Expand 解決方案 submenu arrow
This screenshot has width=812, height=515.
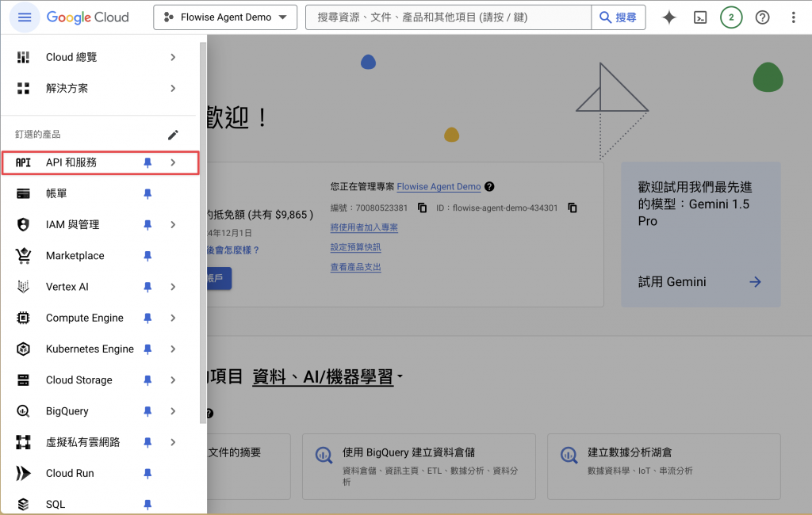point(173,88)
